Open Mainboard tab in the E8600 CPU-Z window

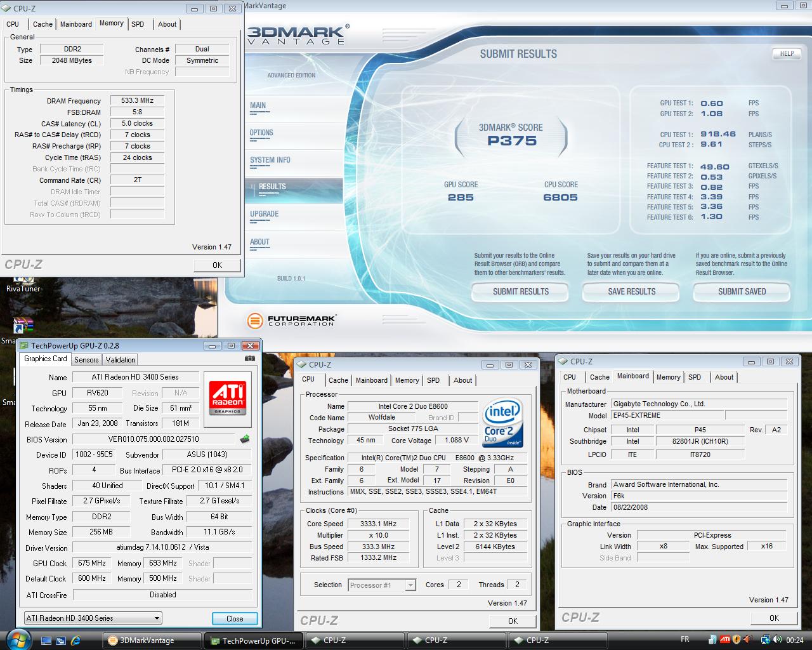[x=371, y=380]
